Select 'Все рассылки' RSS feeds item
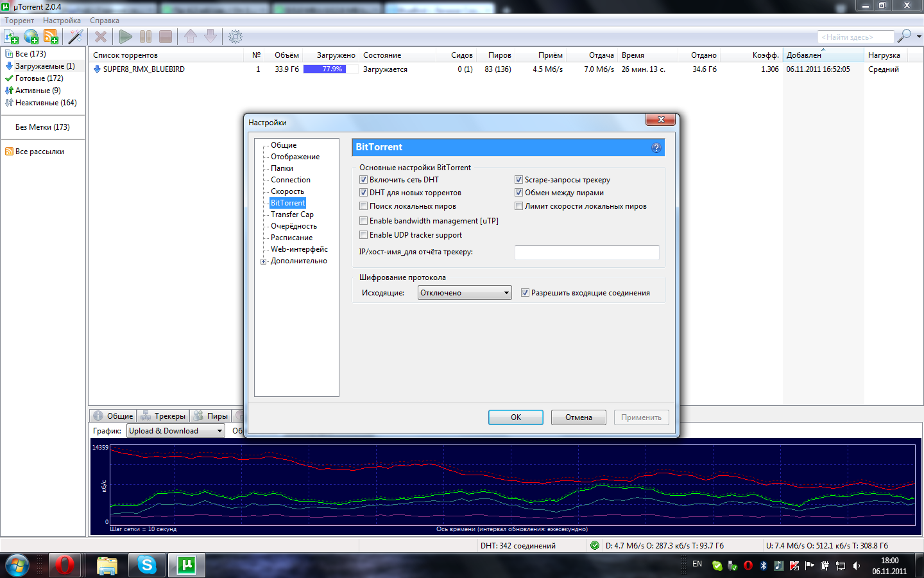The image size is (924, 578). [x=40, y=152]
